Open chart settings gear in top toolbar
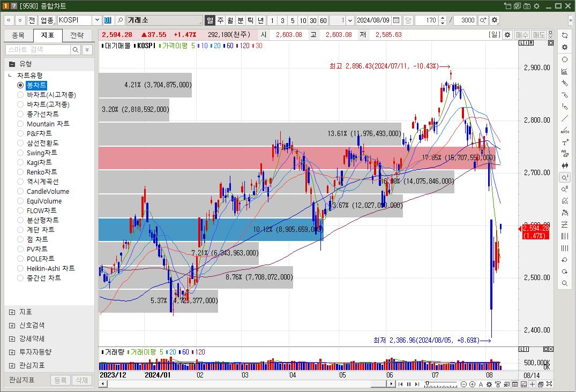 495,20
